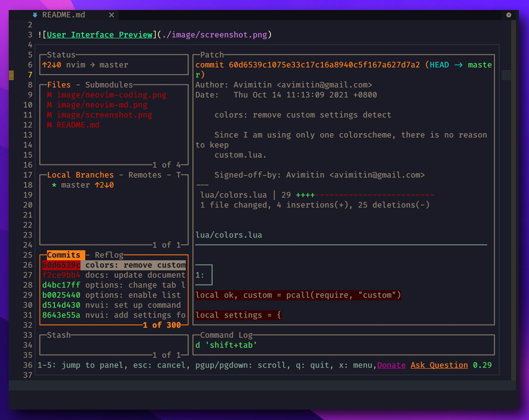Screen dimensions: 529x420
Task: Focus the Stash panel title
Action: [x=59, y=335]
